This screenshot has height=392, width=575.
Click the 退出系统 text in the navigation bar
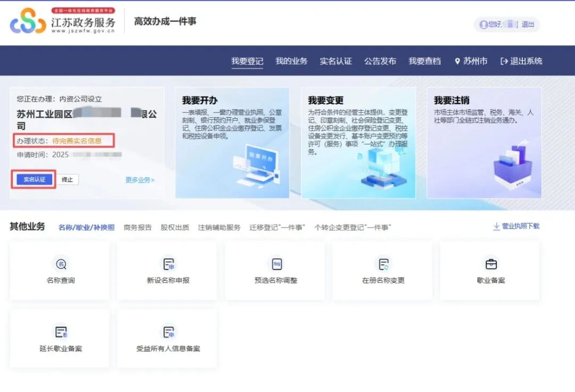(526, 61)
